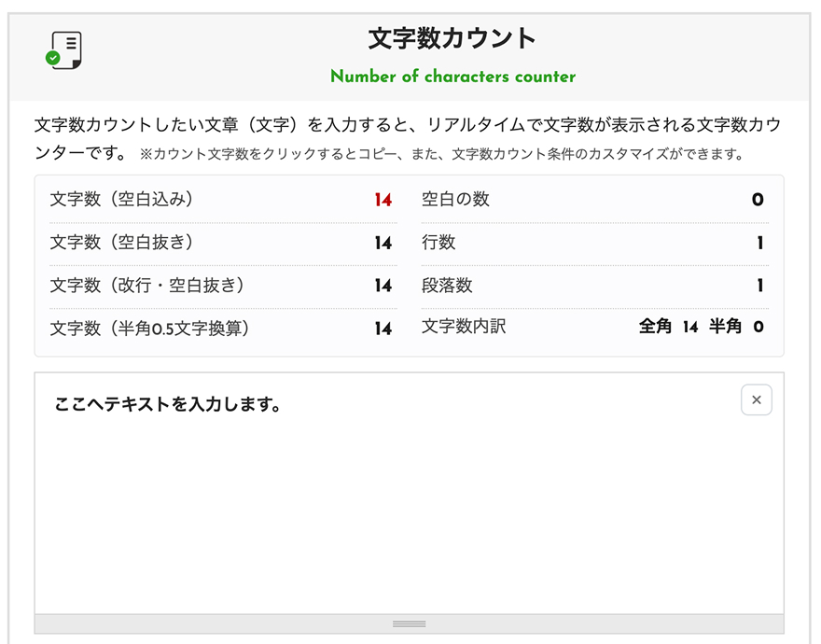
Task: Click the entered text ここへテキストを入力します。
Action: (168, 404)
